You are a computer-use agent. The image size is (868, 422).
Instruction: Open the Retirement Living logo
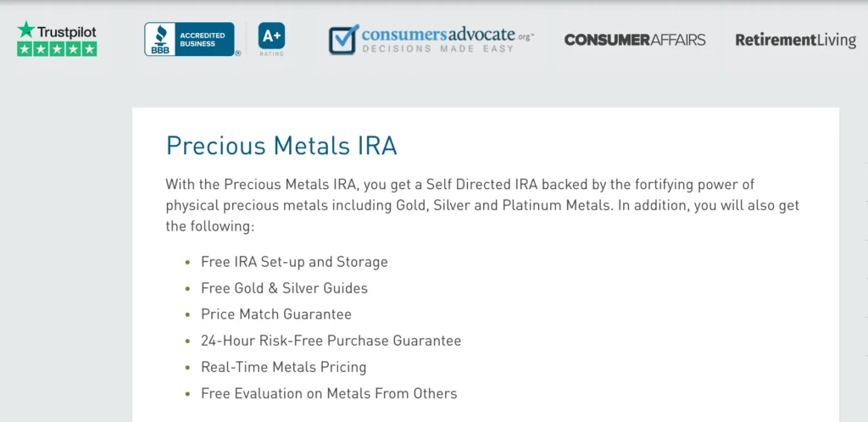795,41
